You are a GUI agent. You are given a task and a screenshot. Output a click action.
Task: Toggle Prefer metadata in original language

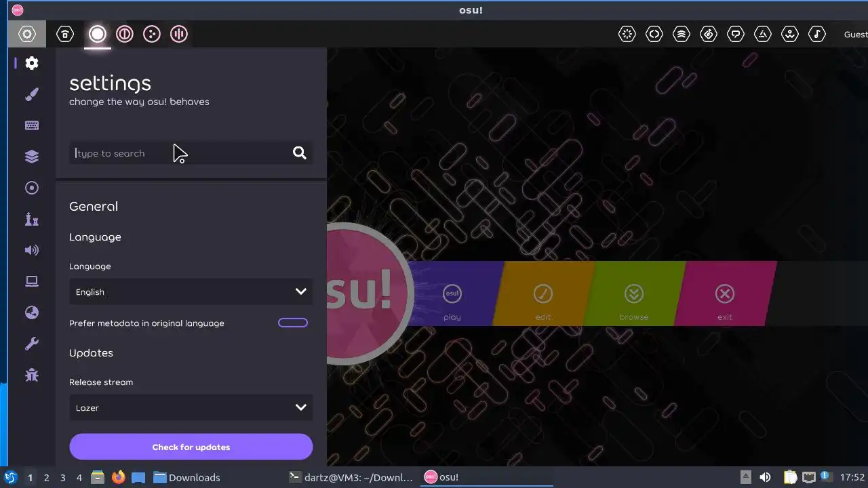[x=293, y=323]
